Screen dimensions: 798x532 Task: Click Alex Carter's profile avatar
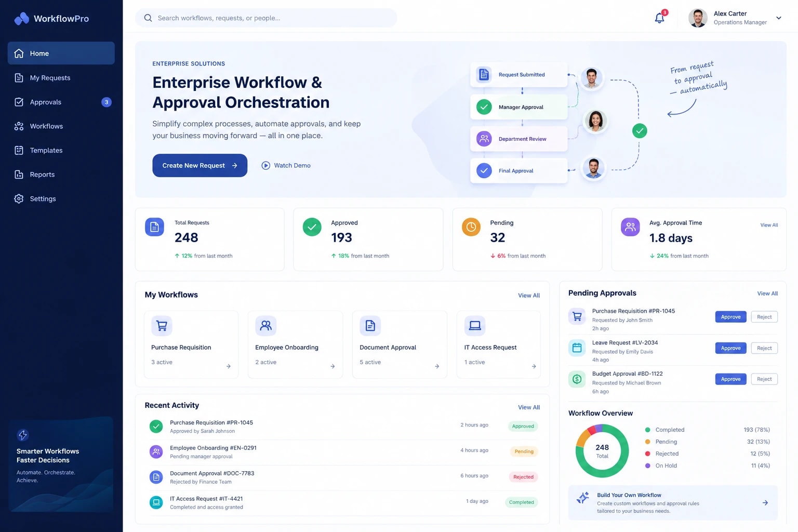click(x=698, y=18)
